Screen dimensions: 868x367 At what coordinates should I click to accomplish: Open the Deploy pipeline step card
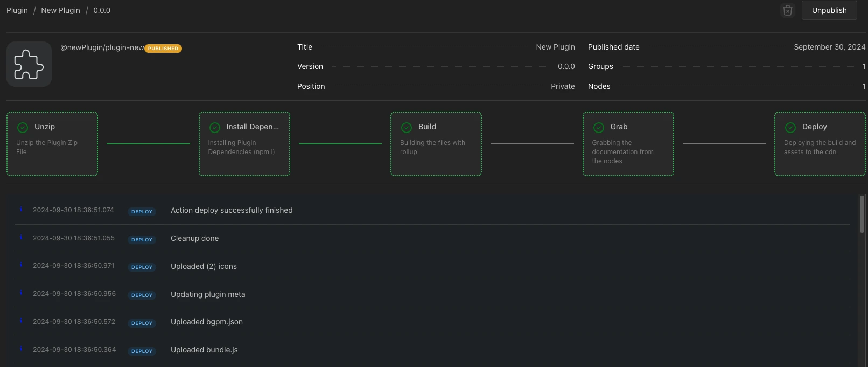(x=820, y=144)
